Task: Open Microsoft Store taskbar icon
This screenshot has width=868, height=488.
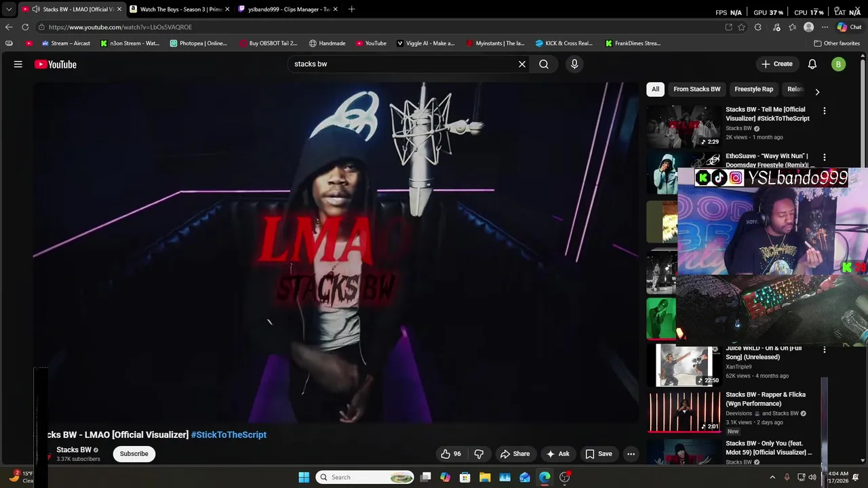Action: pos(465,477)
